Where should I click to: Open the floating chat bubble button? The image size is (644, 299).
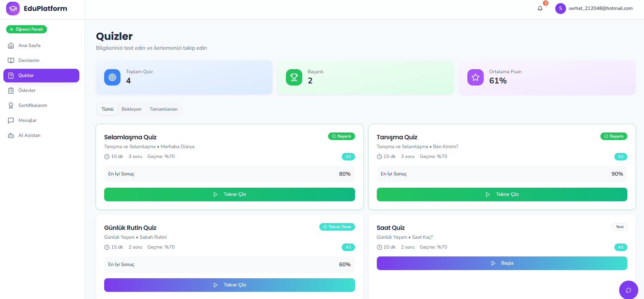click(x=628, y=290)
